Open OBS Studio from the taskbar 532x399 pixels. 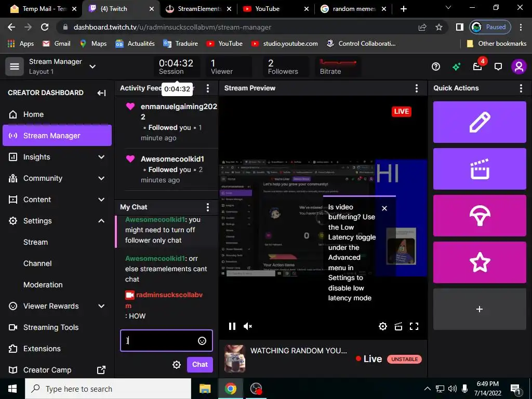pos(256,389)
